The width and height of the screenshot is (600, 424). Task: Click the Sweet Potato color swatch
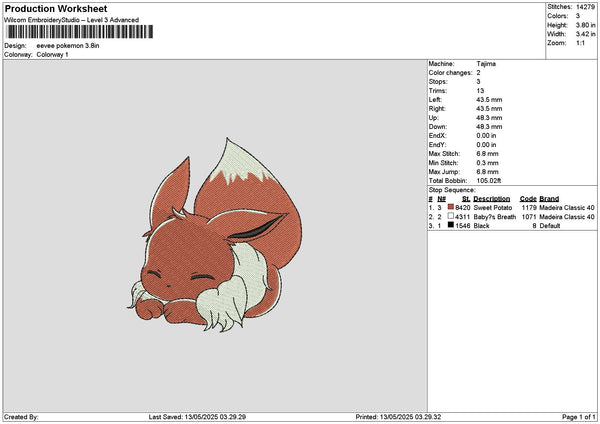(x=452, y=207)
